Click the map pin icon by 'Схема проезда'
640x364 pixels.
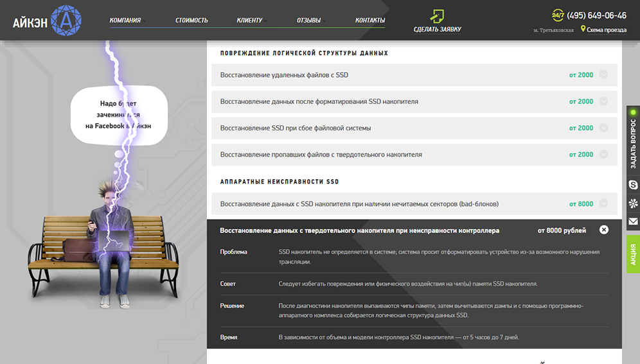tap(583, 30)
